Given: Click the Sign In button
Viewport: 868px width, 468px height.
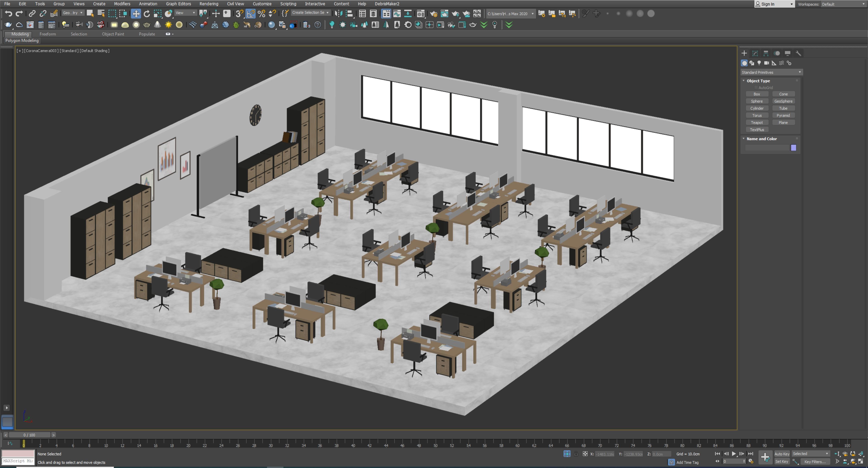Looking at the screenshot, I should coord(774,4).
